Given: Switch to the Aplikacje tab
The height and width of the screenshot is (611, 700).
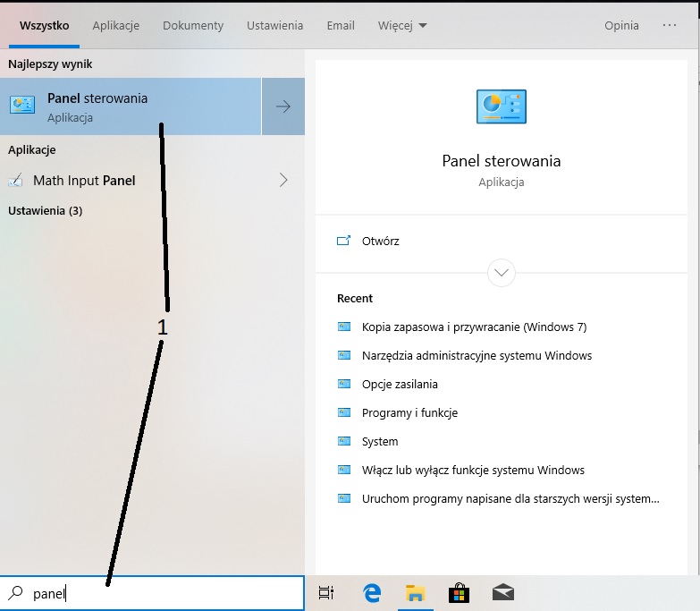Looking at the screenshot, I should click(115, 25).
